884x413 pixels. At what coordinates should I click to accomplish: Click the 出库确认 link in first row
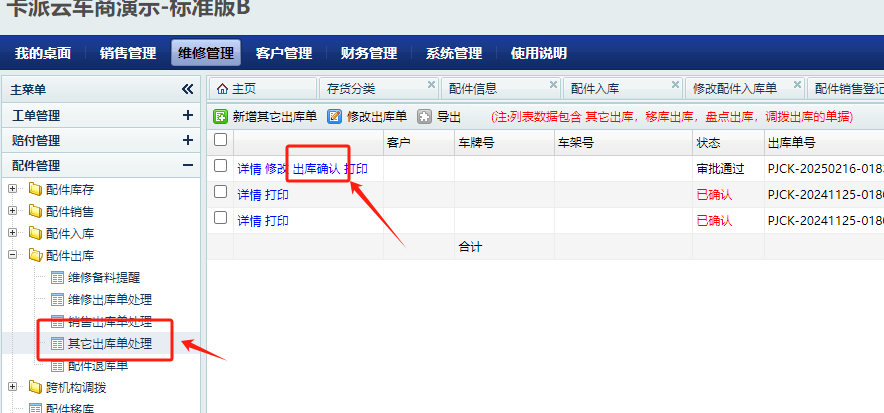coord(316,169)
